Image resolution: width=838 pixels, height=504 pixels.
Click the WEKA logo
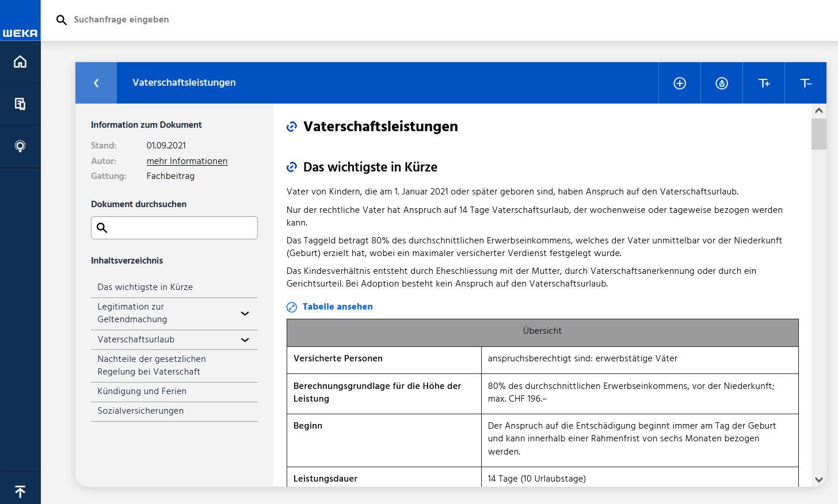20,33
